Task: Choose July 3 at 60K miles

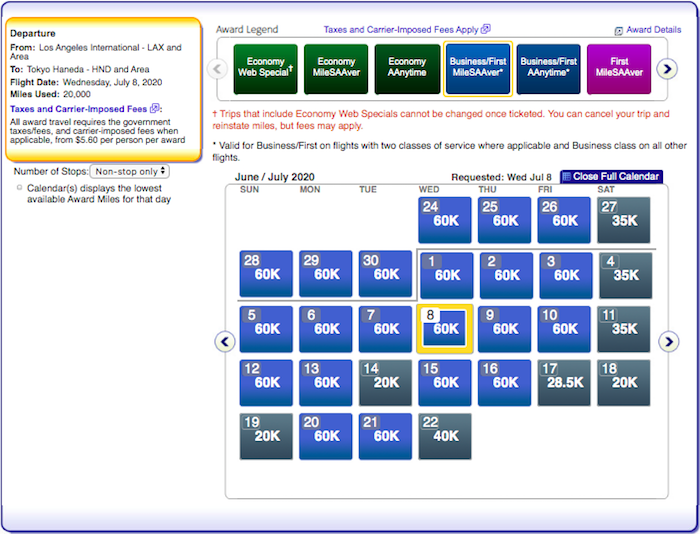Action: click(x=566, y=275)
